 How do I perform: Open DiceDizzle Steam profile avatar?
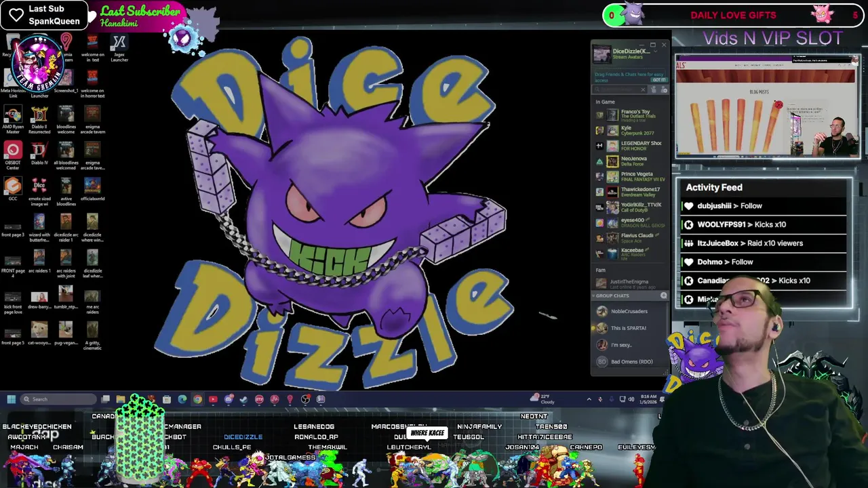(x=601, y=54)
